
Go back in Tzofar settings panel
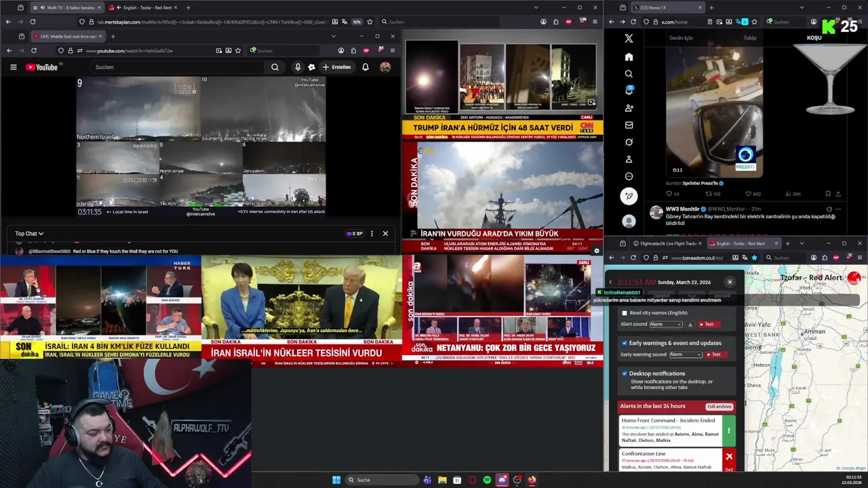click(610, 282)
